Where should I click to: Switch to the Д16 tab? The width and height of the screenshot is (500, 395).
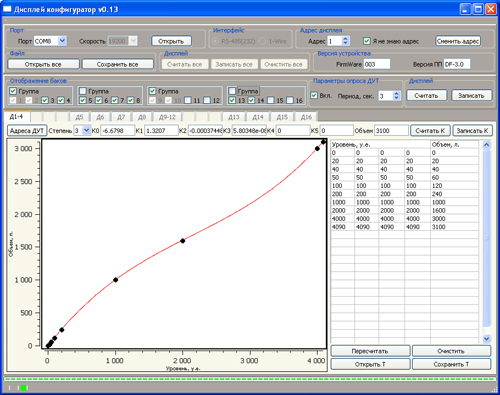(x=306, y=117)
